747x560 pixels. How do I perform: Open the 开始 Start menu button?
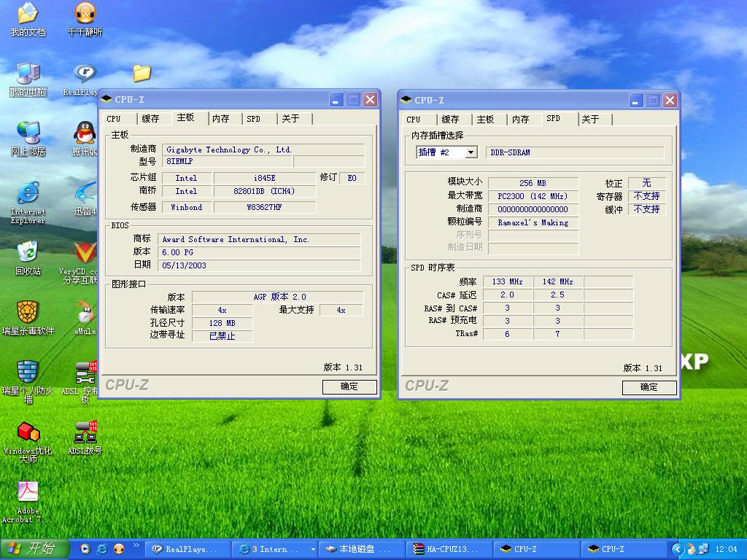coord(34,549)
